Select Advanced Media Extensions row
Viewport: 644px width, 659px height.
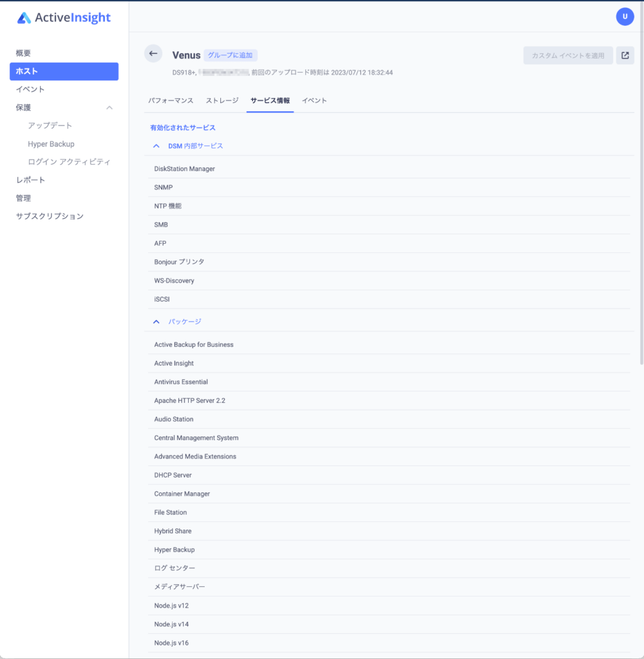pos(389,456)
